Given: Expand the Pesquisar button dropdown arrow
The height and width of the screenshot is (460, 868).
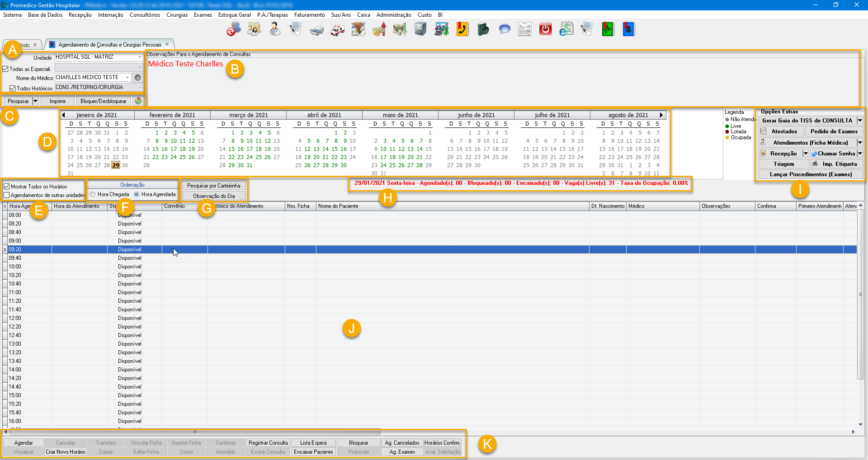Looking at the screenshot, I should tap(35, 101).
